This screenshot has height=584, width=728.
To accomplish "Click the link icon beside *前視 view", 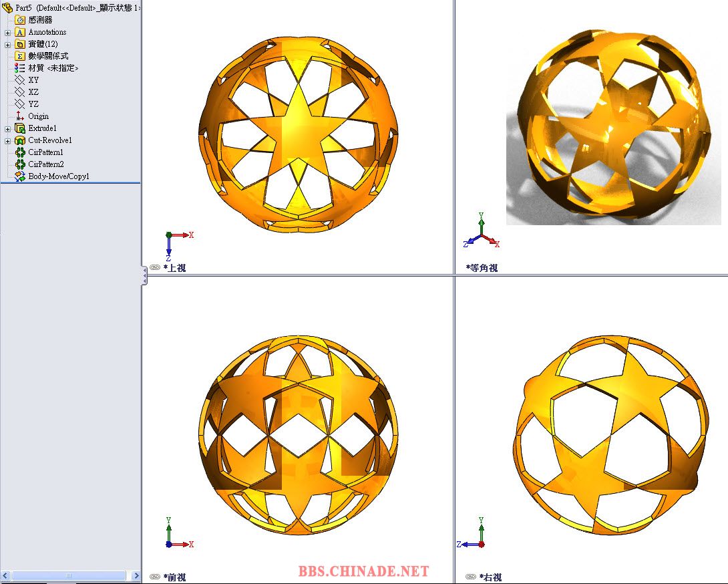I will 155,577.
